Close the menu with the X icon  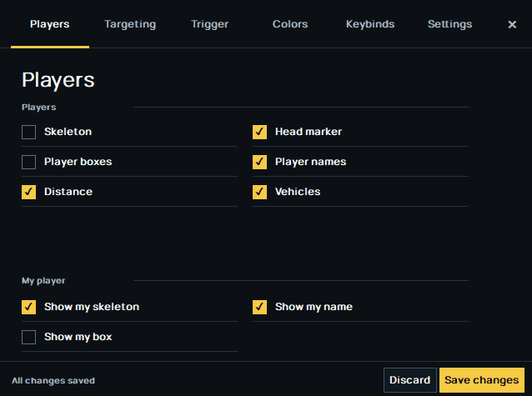(x=512, y=24)
